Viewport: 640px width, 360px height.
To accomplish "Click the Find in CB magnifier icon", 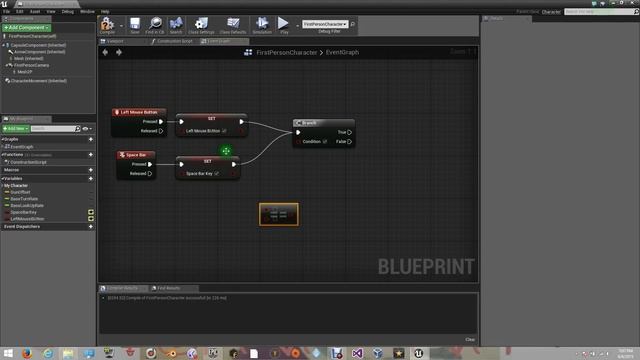I will pos(155,24).
